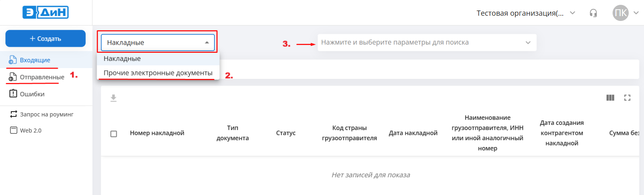Choose Накладные in the dropdown list
Screen dimensions: 644x195
click(x=122, y=59)
